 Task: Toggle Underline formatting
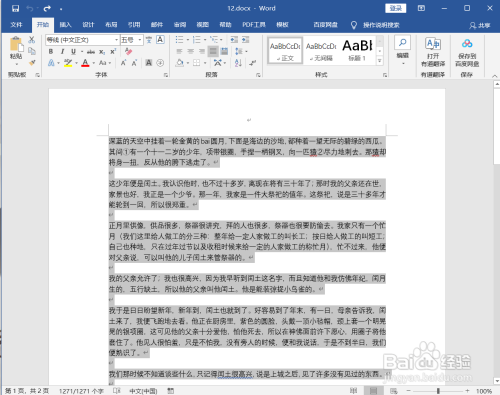[x=73, y=52]
